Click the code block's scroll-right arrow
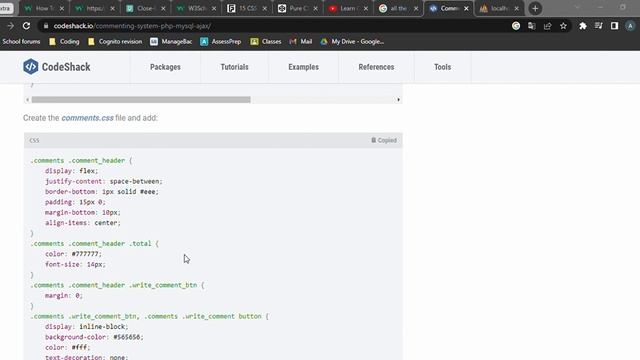The height and width of the screenshot is (360, 640). click(398, 100)
